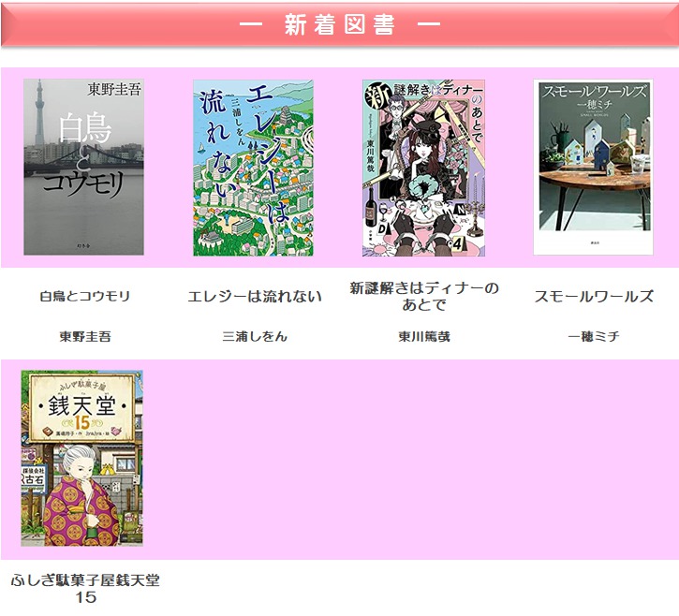
Task: Open the スモールワールズ book cover
Action: 593,167
